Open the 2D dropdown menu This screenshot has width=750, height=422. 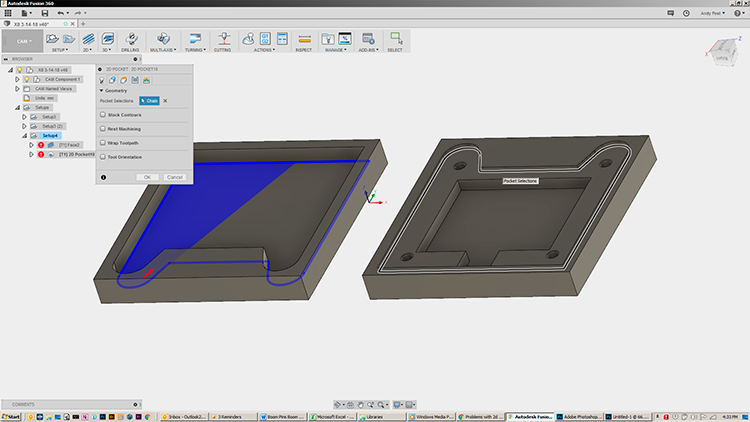(87, 50)
